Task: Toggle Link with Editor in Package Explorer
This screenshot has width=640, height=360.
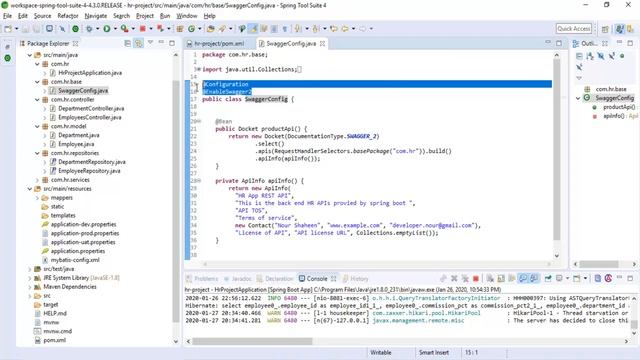Action: point(139,43)
